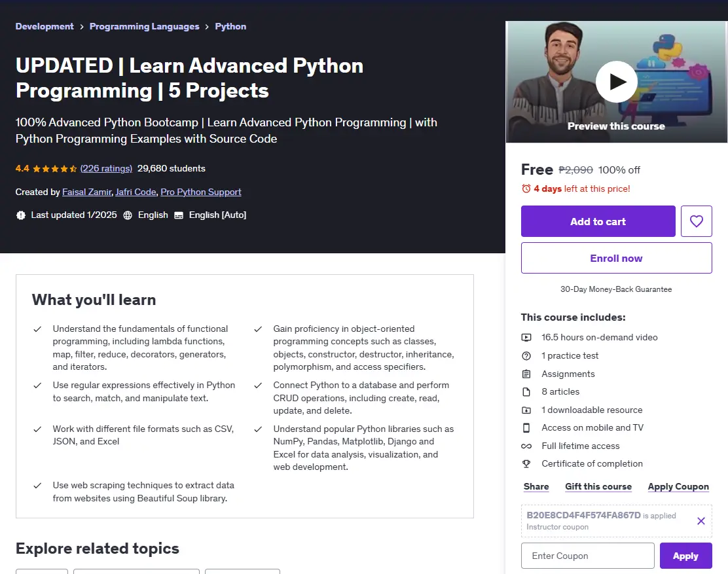Screen dimensions: 728x574
Task: Open the Development breadcrumb
Action: click(x=45, y=26)
